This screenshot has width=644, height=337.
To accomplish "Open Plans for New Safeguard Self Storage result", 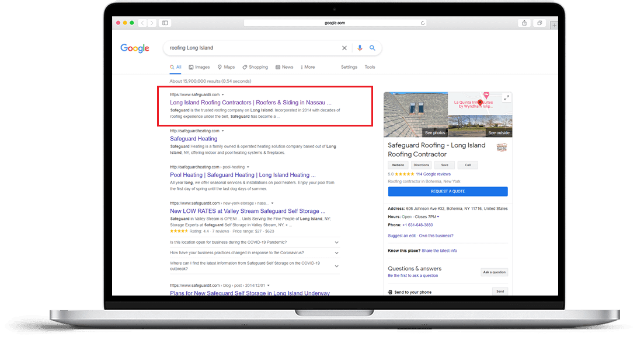I will (x=250, y=293).
